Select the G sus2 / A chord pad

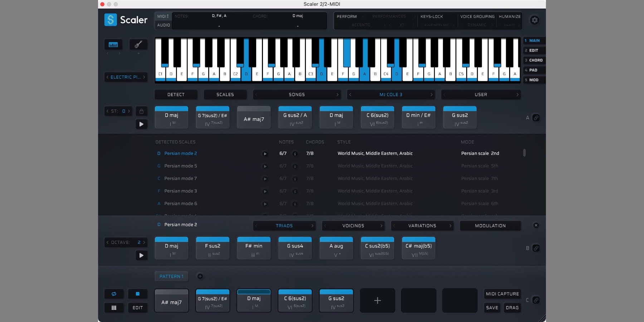click(295, 117)
